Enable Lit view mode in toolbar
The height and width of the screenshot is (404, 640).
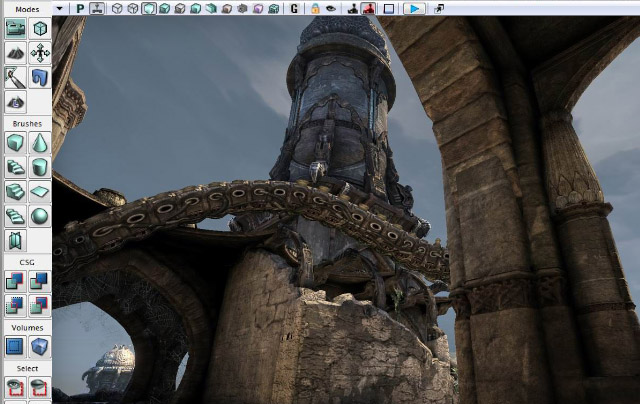click(x=149, y=8)
